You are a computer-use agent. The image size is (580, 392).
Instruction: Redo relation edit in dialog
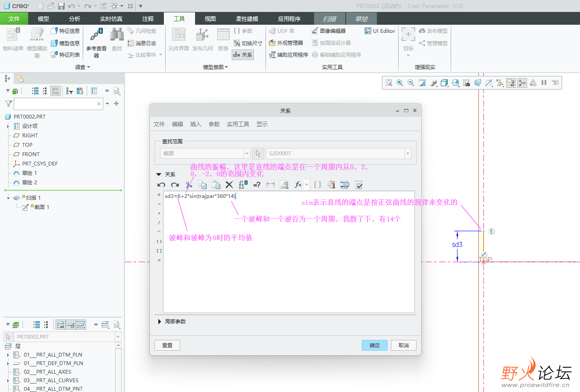click(175, 185)
